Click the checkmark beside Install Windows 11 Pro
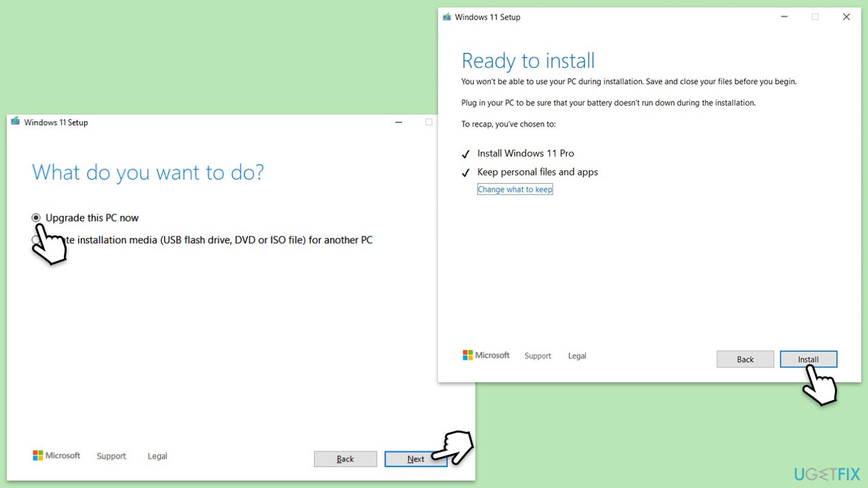 click(466, 153)
